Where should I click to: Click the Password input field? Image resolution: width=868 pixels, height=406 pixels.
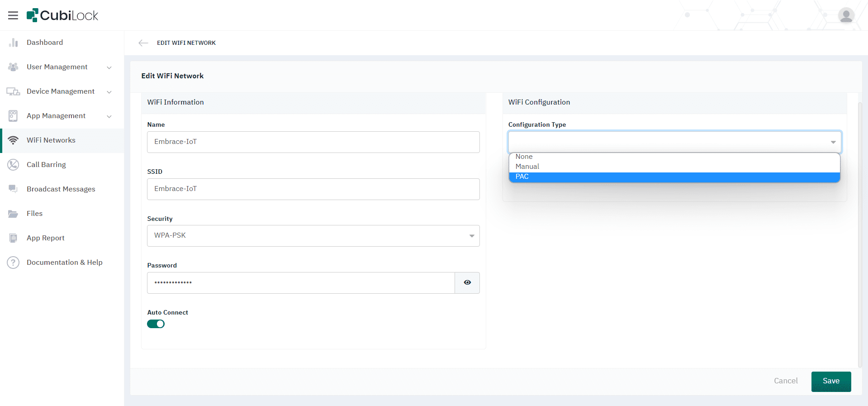301,283
